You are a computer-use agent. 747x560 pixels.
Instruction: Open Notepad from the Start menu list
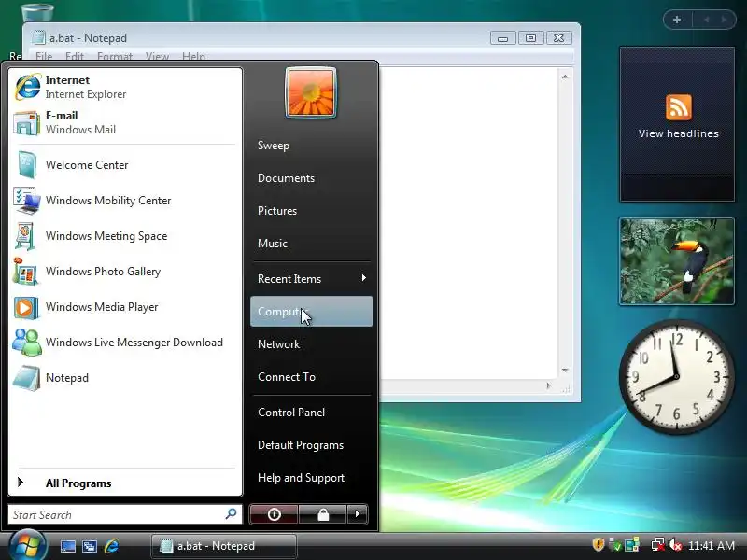[x=125, y=378]
